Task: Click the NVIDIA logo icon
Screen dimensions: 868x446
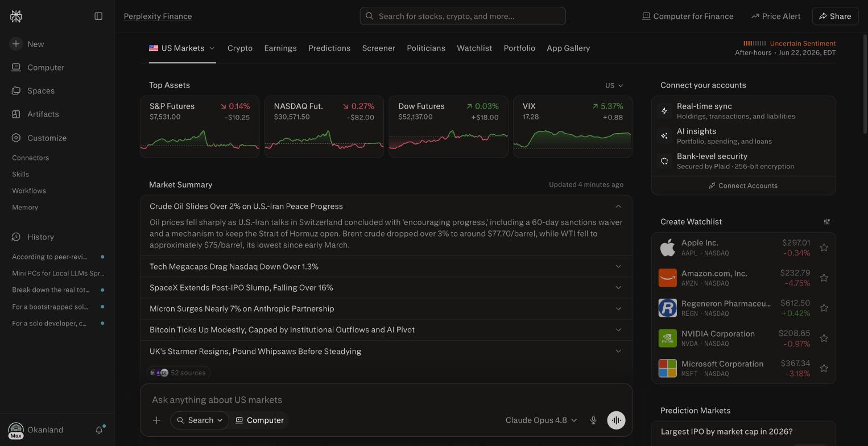Action: tap(667, 338)
